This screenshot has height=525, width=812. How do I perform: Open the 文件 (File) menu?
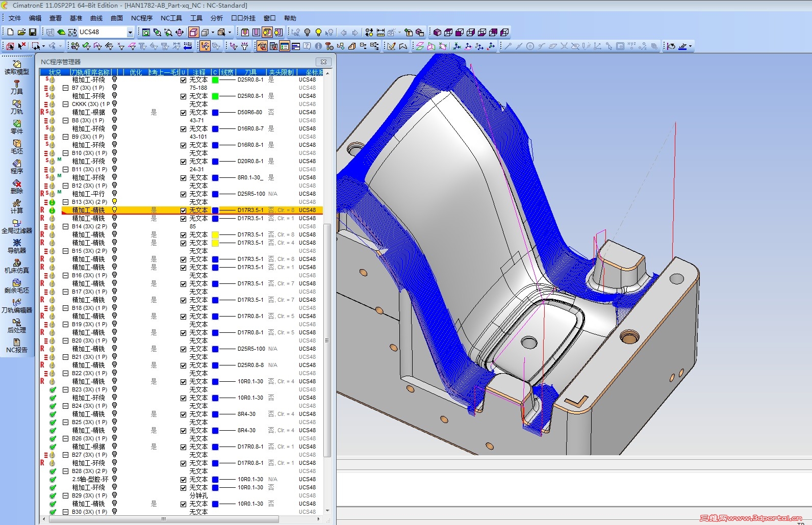(15, 18)
